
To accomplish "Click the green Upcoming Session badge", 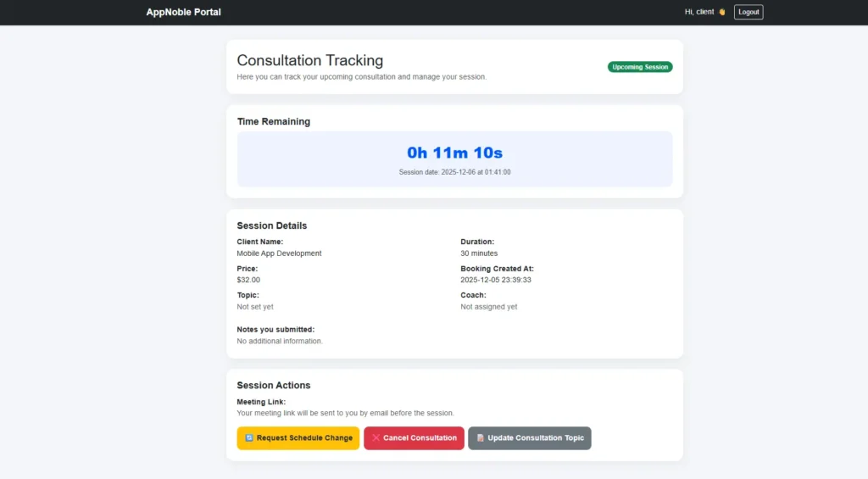I will (639, 67).
